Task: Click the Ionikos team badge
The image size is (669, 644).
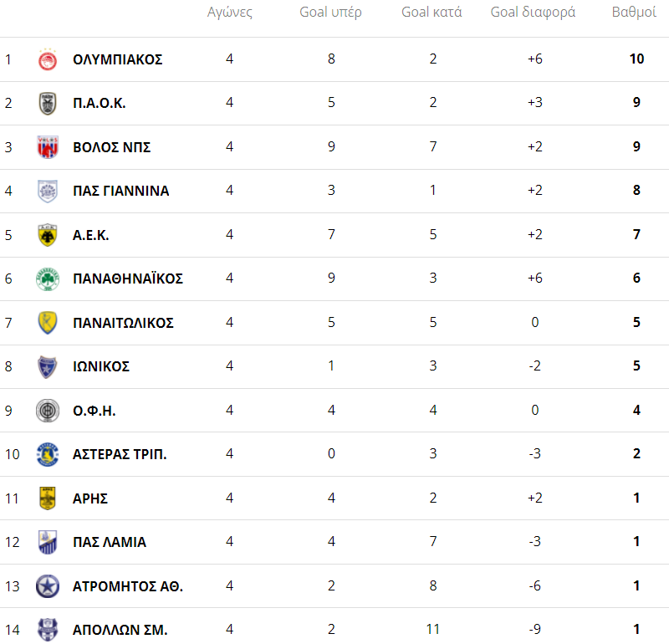Action: [x=48, y=366]
